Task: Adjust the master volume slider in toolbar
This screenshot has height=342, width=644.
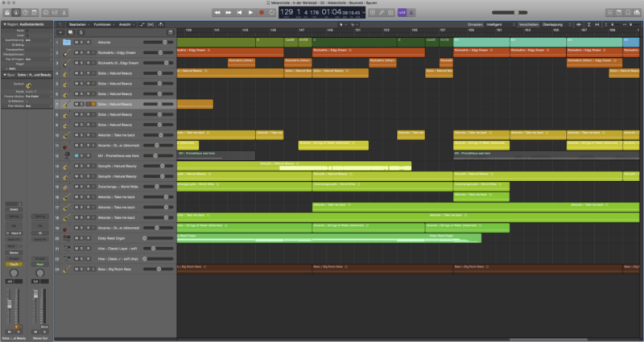Action: click(x=510, y=13)
